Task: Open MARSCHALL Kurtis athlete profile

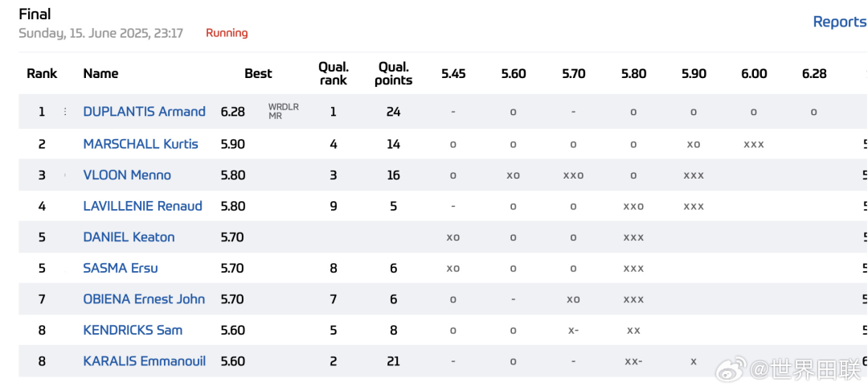Action: tap(141, 144)
